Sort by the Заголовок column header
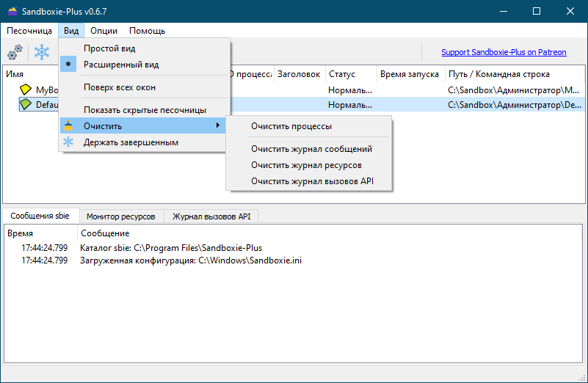588x383 pixels. [x=299, y=74]
